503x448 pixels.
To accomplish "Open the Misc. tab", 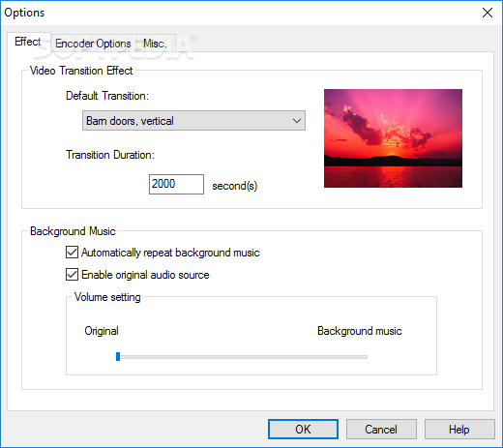I will [x=155, y=44].
